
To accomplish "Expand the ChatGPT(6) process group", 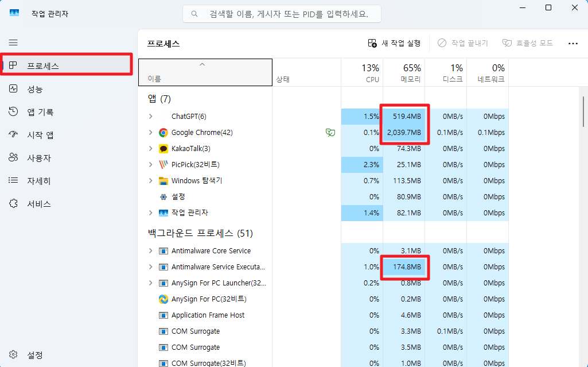I will coord(150,117).
